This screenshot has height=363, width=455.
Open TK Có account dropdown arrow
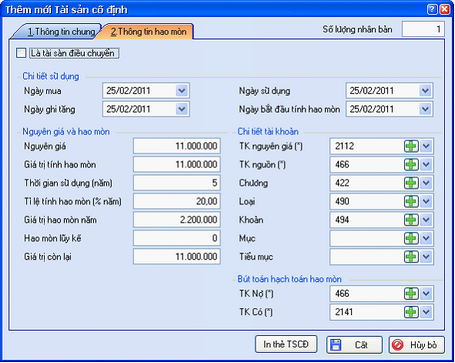(x=426, y=312)
